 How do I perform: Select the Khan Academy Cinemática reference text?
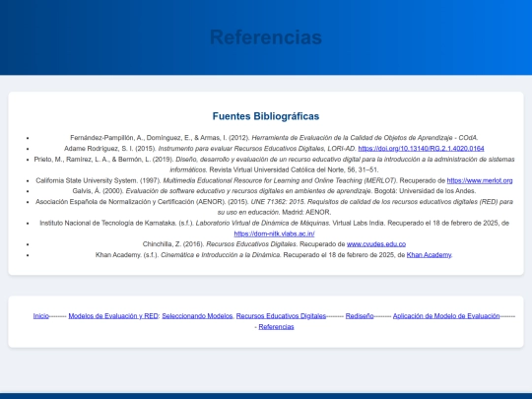tap(274, 255)
